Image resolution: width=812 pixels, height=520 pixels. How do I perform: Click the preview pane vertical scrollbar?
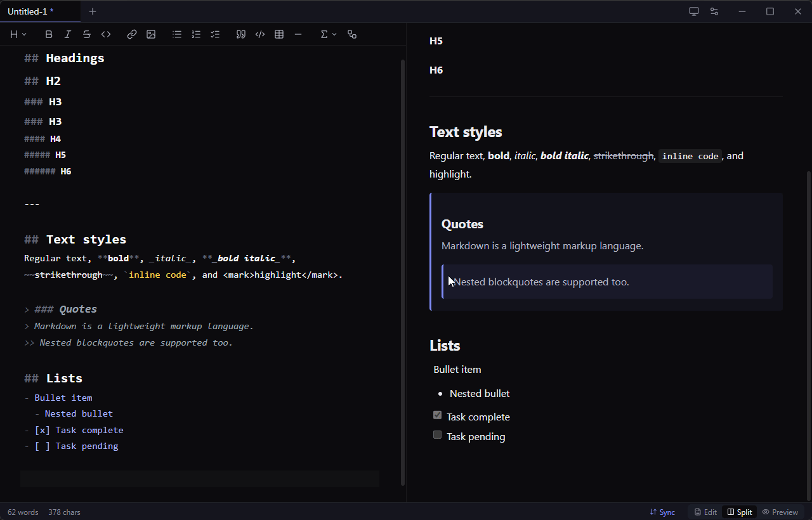(808, 335)
